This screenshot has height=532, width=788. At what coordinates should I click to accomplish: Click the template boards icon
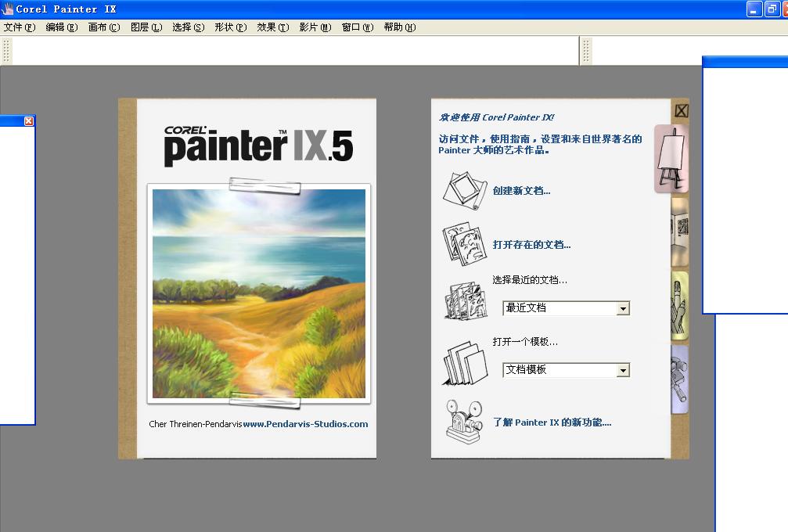click(465, 363)
